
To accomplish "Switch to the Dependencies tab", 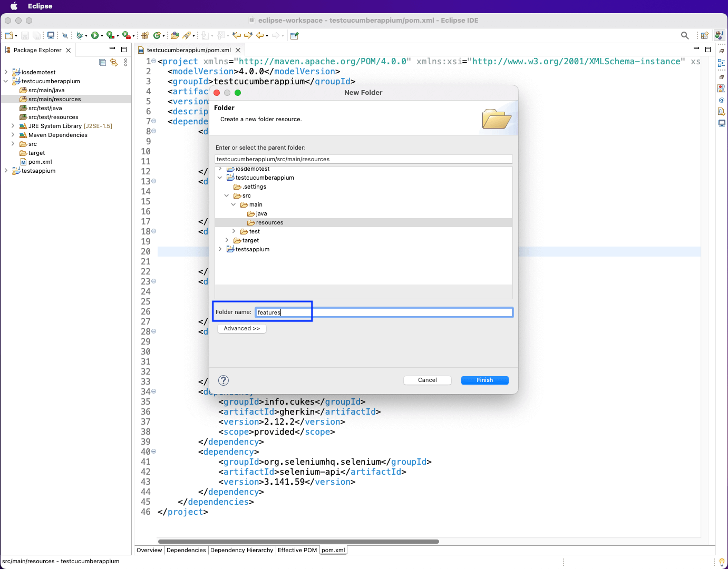I will click(186, 550).
